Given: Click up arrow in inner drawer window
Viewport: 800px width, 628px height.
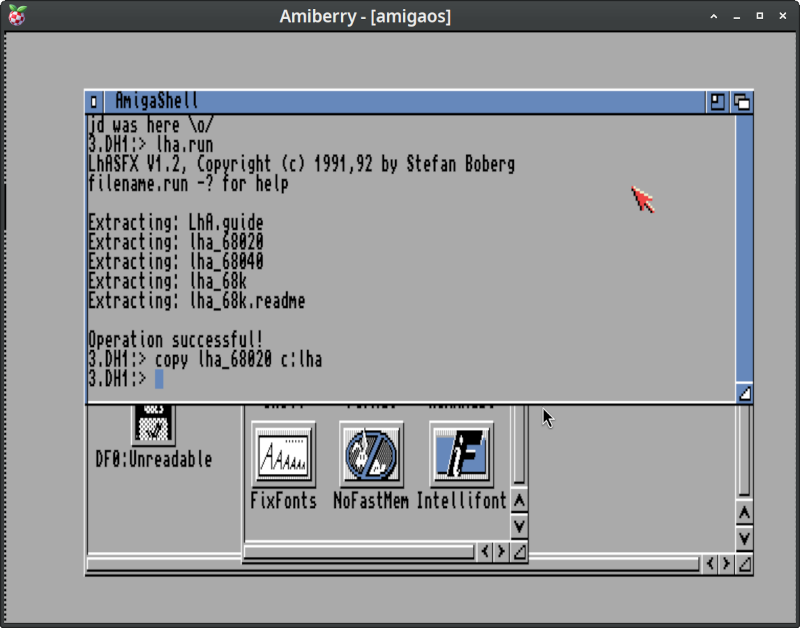Looking at the screenshot, I should [519, 501].
